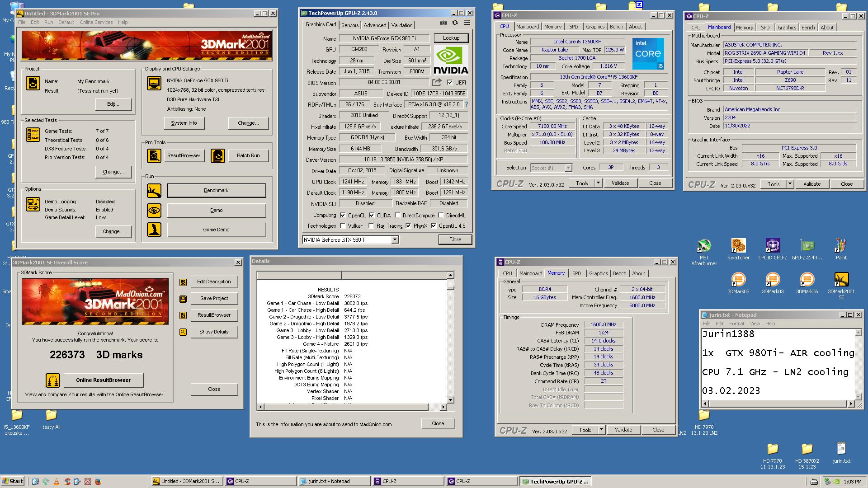Open the Online Services menu in 3DMark2001
868x488 pixels.
pyautogui.click(x=96, y=22)
